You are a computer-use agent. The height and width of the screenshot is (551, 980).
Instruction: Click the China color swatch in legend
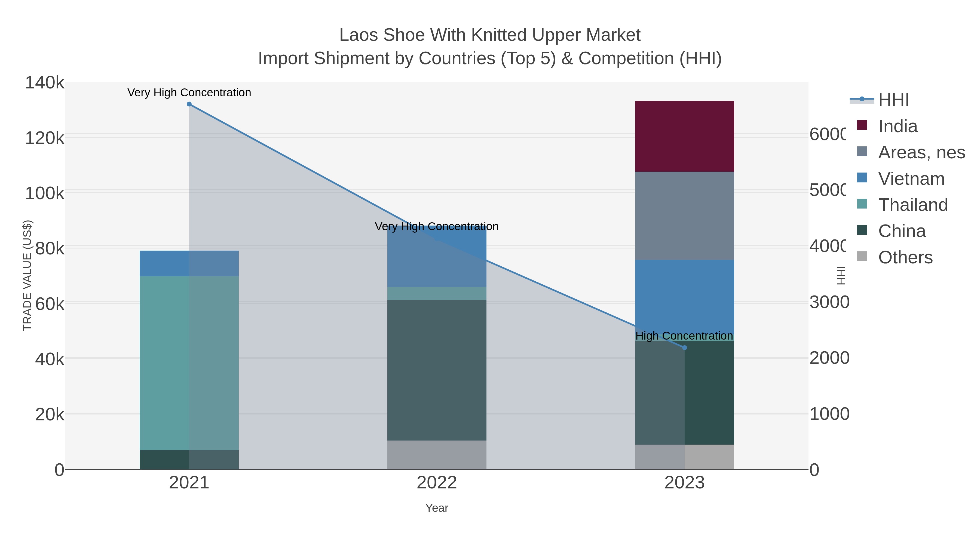pyautogui.click(x=862, y=230)
